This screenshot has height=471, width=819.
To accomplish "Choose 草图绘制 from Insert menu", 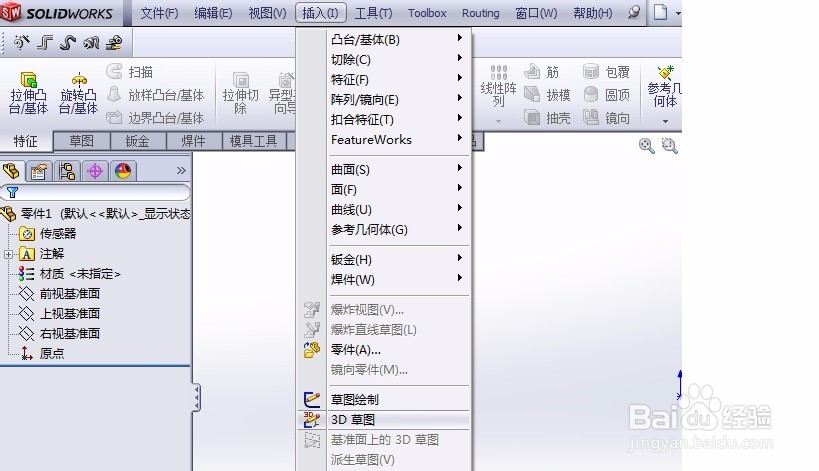I will click(384, 399).
